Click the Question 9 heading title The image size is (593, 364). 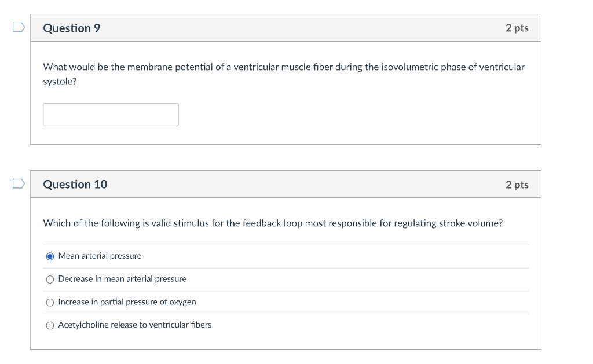pyautogui.click(x=72, y=28)
